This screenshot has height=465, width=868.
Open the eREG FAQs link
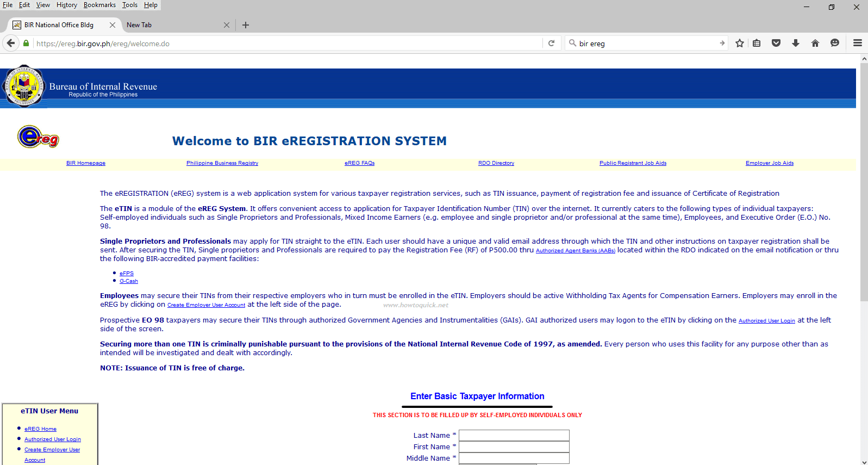[360, 163]
